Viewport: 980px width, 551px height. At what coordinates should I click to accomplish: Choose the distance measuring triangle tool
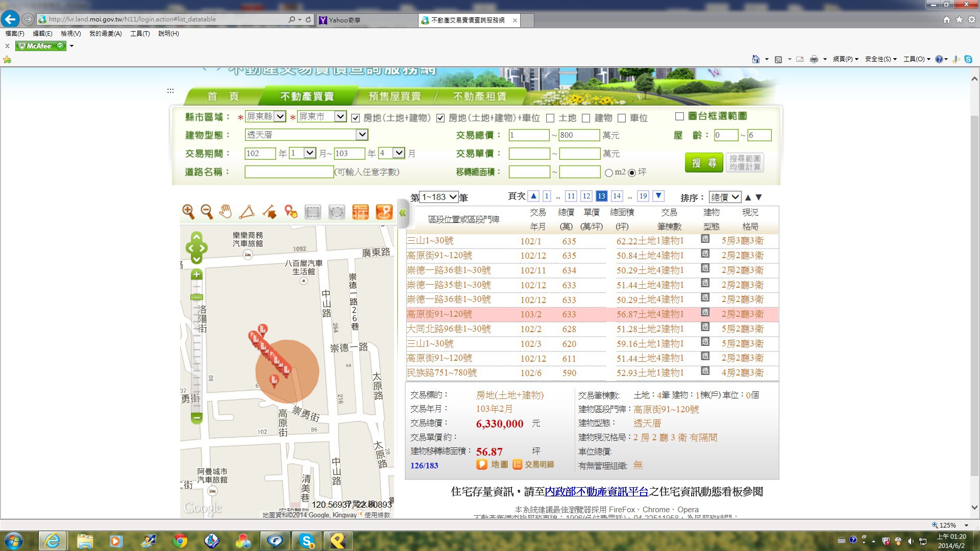tap(247, 212)
